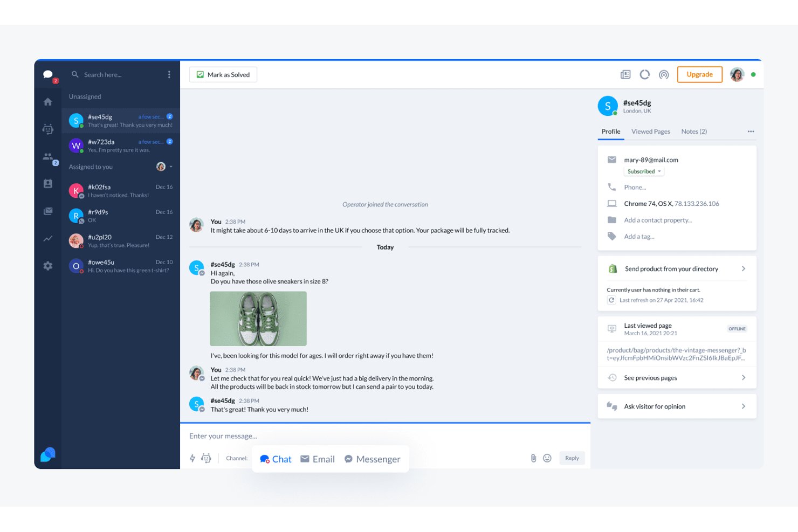Open the emoji picker

[x=547, y=458]
